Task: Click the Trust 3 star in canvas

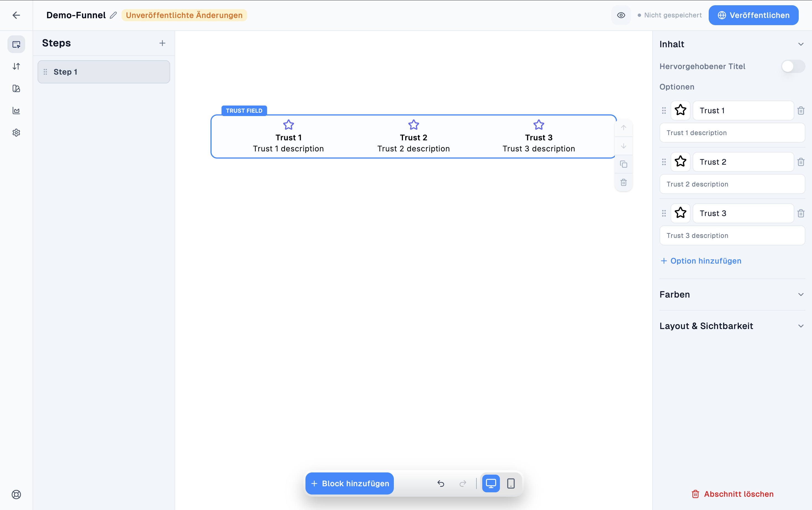Action: 539,125
